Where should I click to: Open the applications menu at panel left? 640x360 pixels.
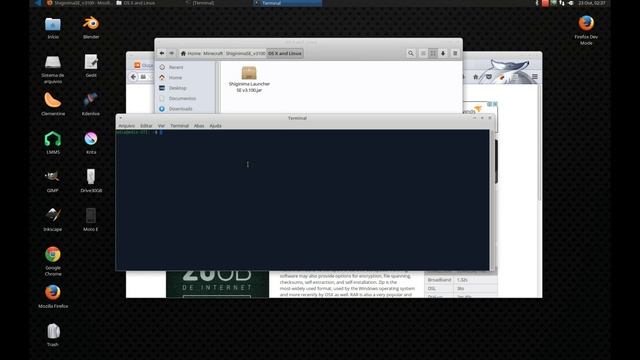38,3
